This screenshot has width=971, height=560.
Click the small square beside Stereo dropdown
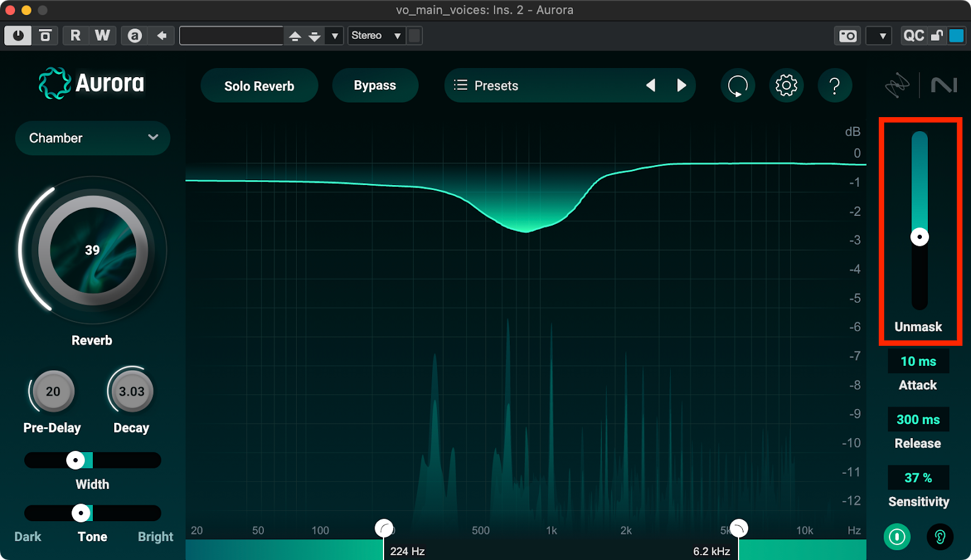(414, 36)
